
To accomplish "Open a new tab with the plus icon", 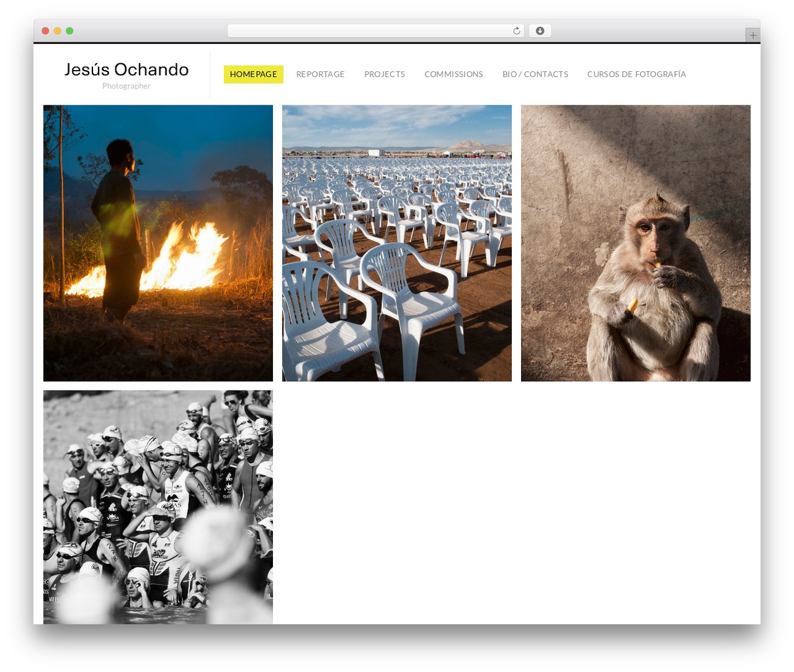I will pos(752,35).
